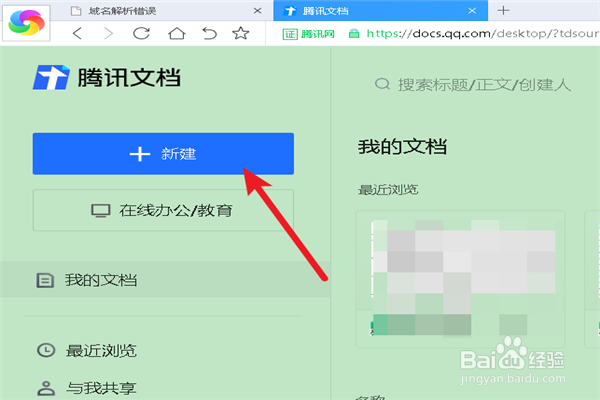The width and height of the screenshot is (600, 400).
Task: Bookmark the page with star icon
Action: [241, 33]
